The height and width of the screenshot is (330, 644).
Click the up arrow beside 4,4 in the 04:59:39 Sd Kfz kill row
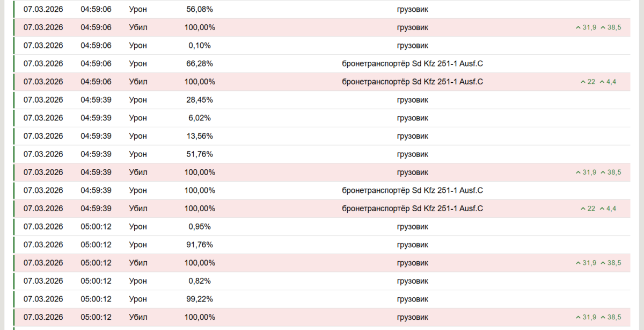pos(602,209)
